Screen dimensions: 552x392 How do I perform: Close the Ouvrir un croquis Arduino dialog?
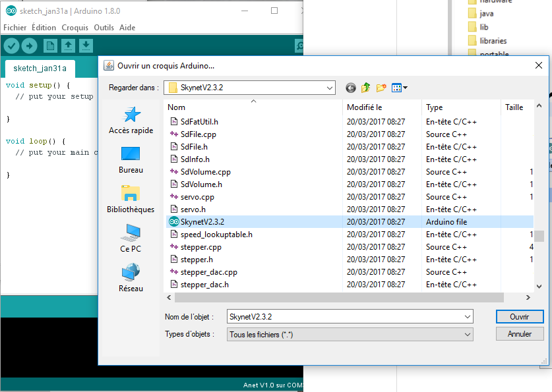pyautogui.click(x=539, y=65)
